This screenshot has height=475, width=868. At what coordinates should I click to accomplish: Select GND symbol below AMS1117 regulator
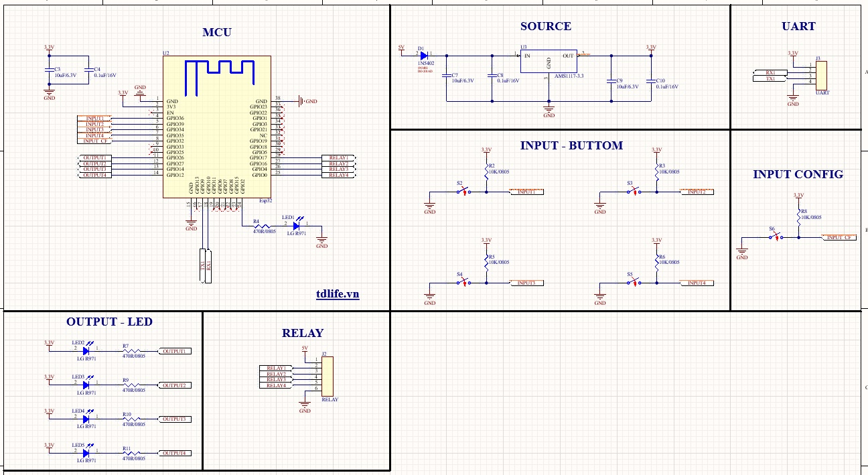549,111
